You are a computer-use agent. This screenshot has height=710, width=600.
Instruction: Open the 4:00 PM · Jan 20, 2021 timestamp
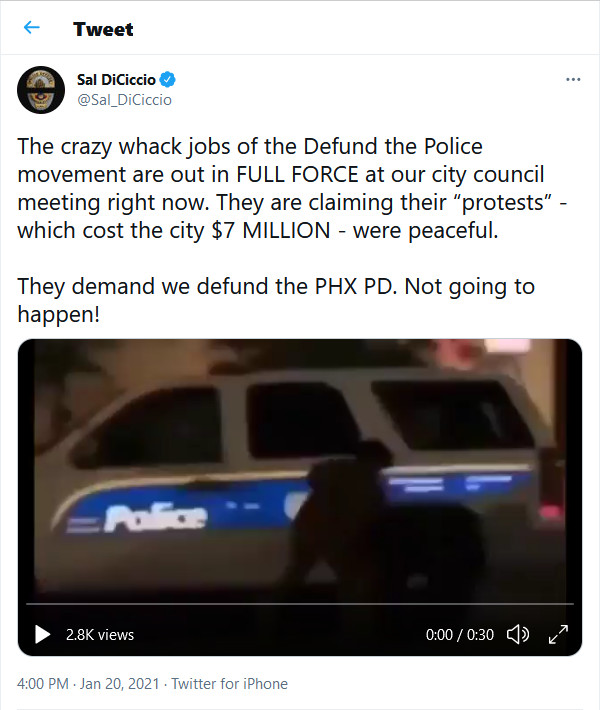(88, 683)
